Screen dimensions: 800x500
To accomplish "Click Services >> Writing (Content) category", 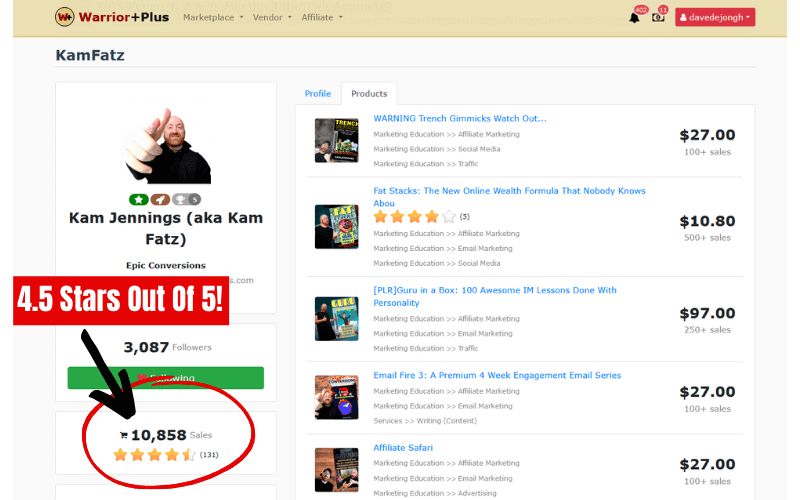I will point(425,421).
